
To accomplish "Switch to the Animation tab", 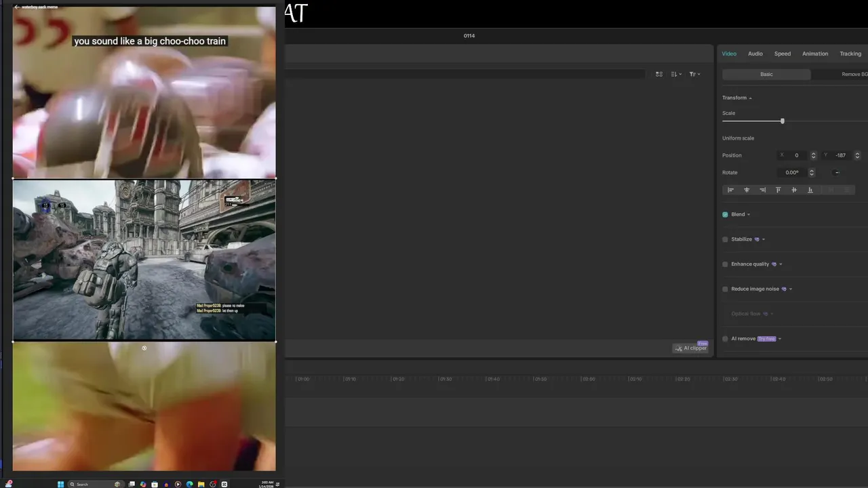I will point(815,54).
